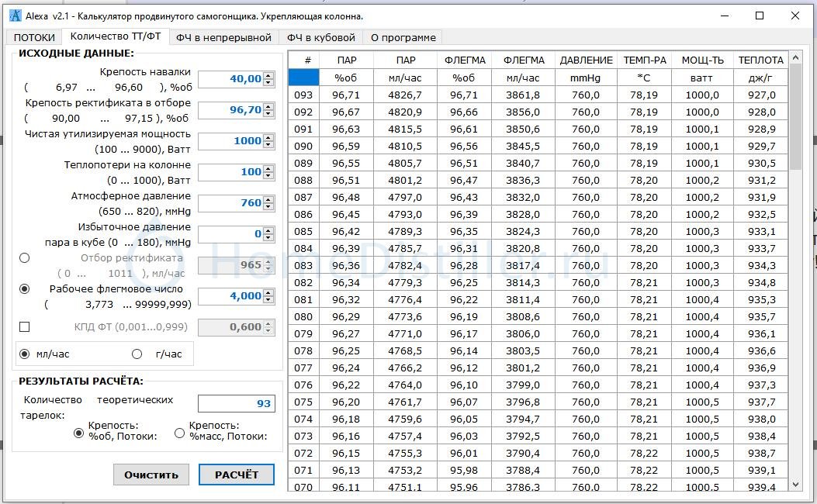
Task: Open the О программе tab
Action: (x=403, y=37)
